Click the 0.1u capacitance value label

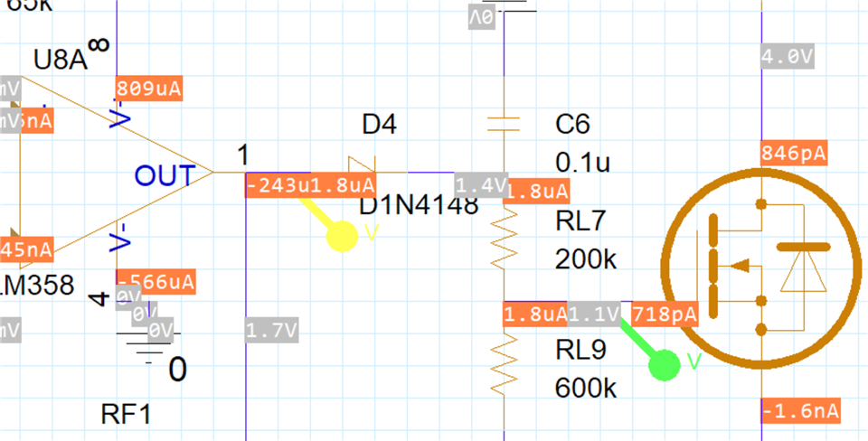(x=583, y=163)
